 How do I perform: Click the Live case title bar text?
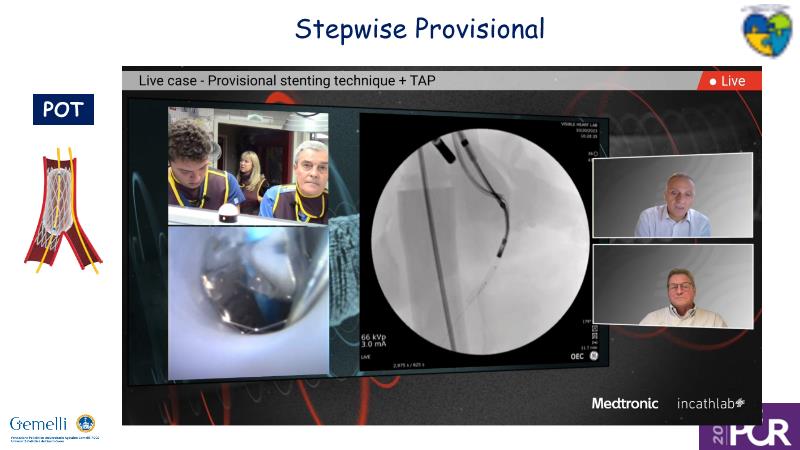pyautogui.click(x=287, y=81)
